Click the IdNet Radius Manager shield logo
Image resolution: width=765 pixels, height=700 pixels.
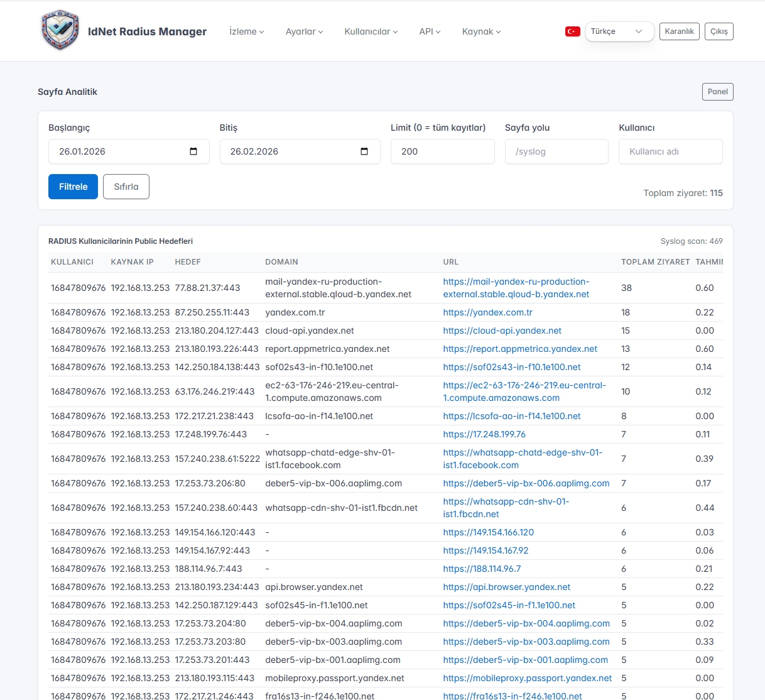click(x=60, y=30)
